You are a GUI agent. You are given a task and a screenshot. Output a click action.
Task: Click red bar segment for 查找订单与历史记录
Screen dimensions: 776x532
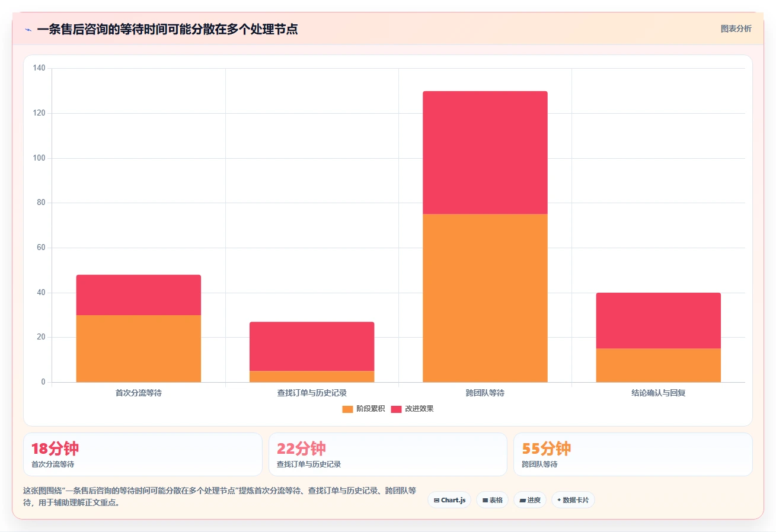click(x=312, y=347)
